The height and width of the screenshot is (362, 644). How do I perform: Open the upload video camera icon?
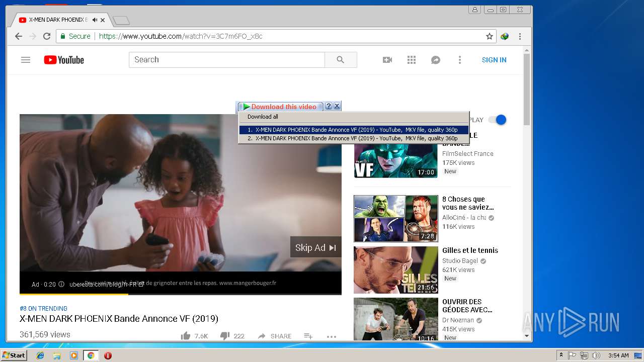pos(387,60)
